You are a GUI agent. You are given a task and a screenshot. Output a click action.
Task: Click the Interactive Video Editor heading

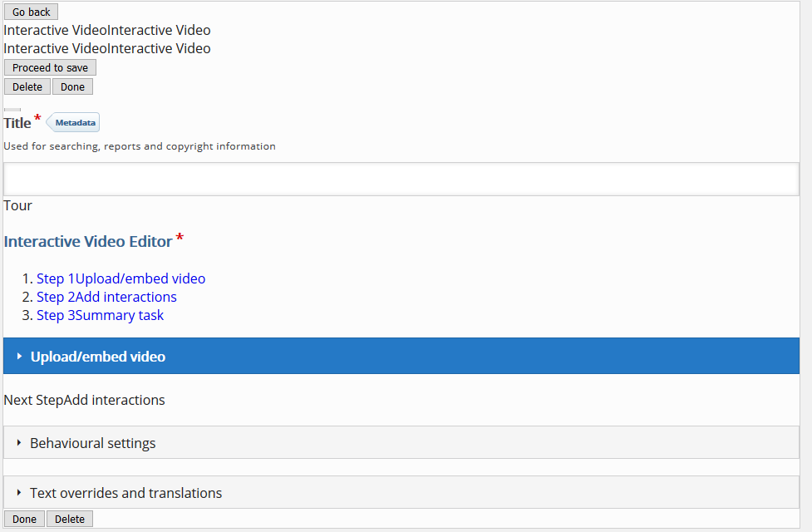(88, 241)
